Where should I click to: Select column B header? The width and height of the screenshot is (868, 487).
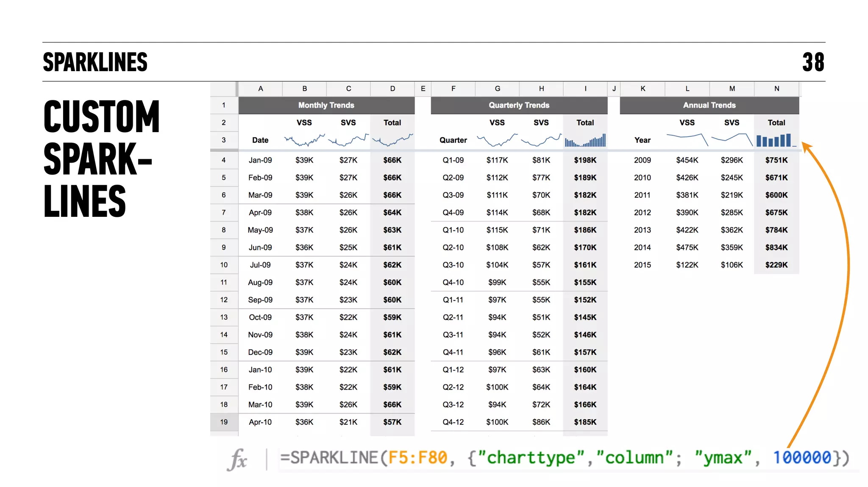tap(304, 89)
